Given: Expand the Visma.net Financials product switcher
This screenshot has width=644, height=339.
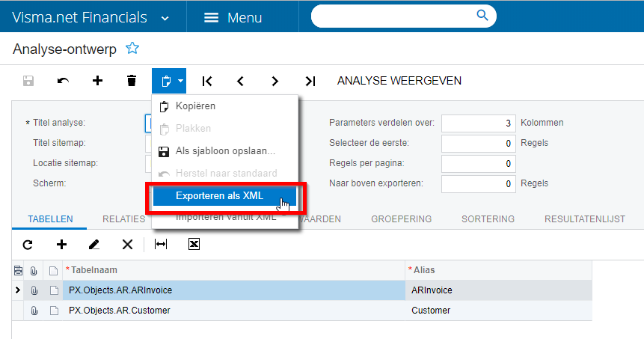Looking at the screenshot, I should (165, 17).
